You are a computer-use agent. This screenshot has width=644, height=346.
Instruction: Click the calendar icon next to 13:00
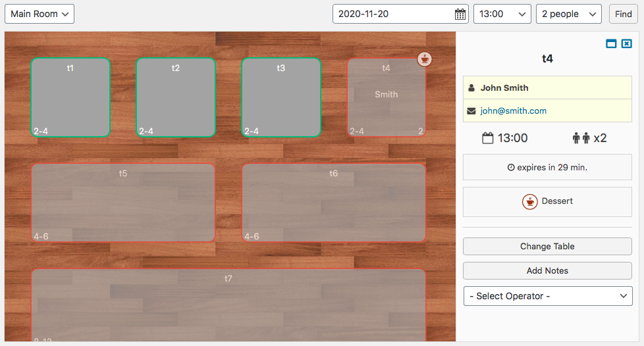pos(487,138)
